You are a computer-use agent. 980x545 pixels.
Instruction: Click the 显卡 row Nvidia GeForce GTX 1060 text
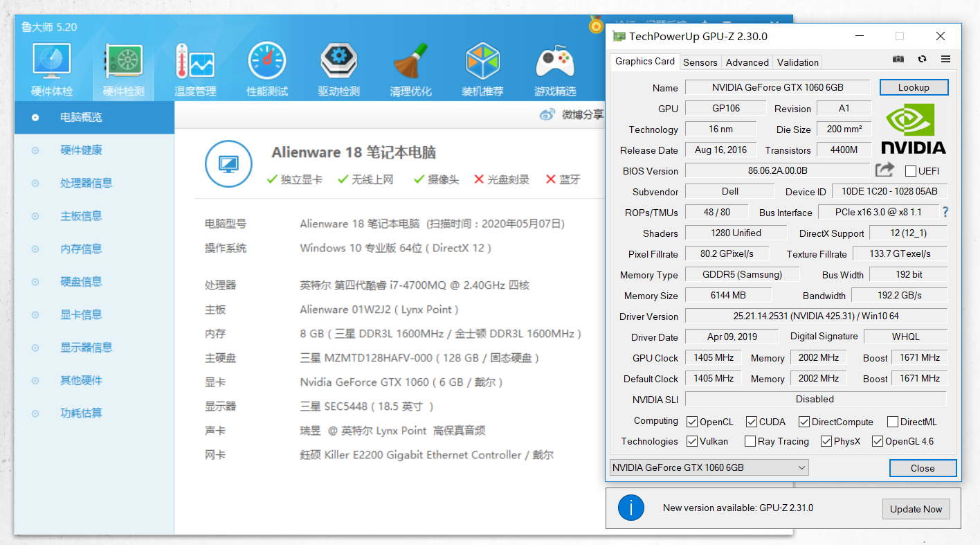point(401,382)
